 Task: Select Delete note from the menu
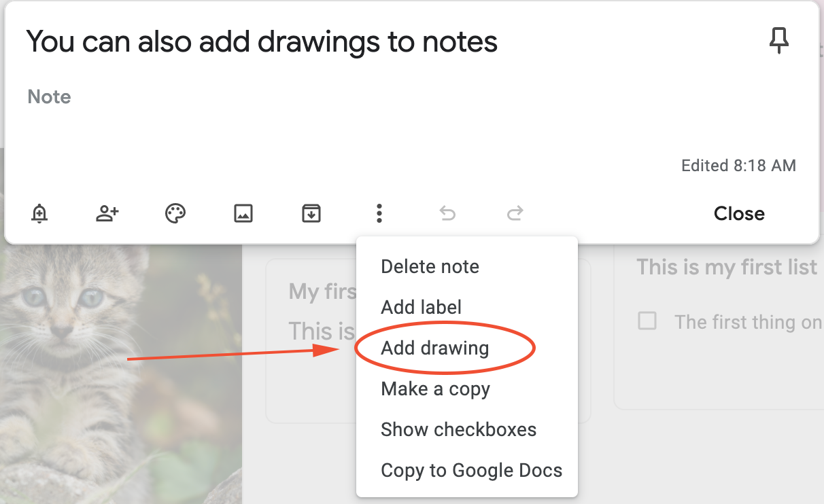click(430, 266)
